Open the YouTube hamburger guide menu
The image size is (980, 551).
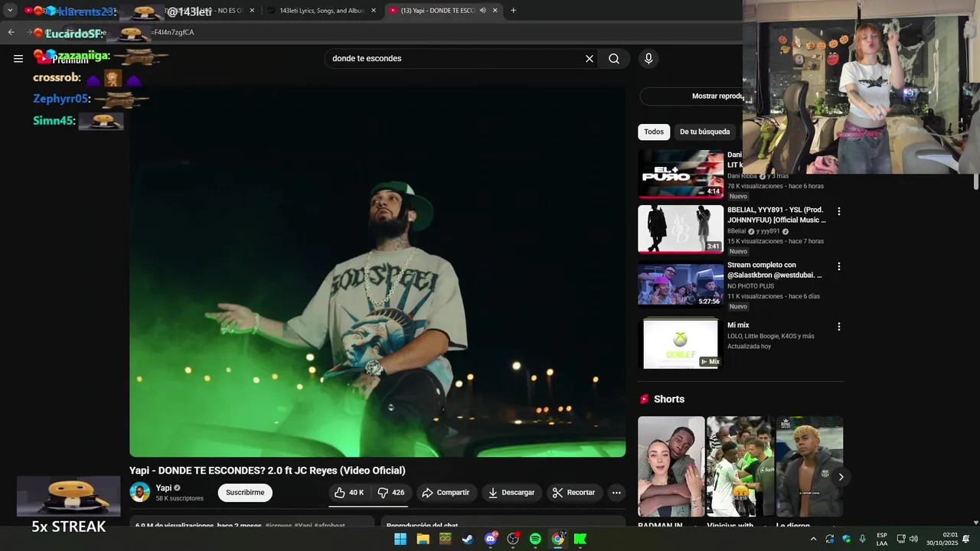[x=18, y=58]
